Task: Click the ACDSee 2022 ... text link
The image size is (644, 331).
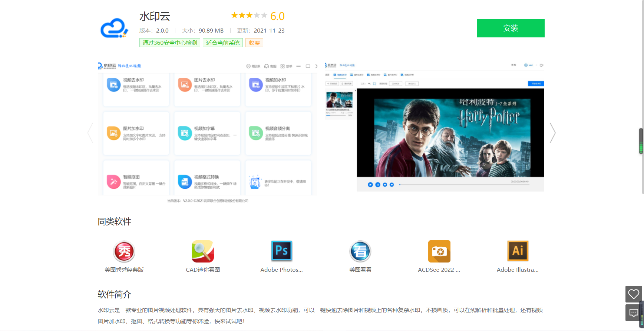Action: point(439,270)
